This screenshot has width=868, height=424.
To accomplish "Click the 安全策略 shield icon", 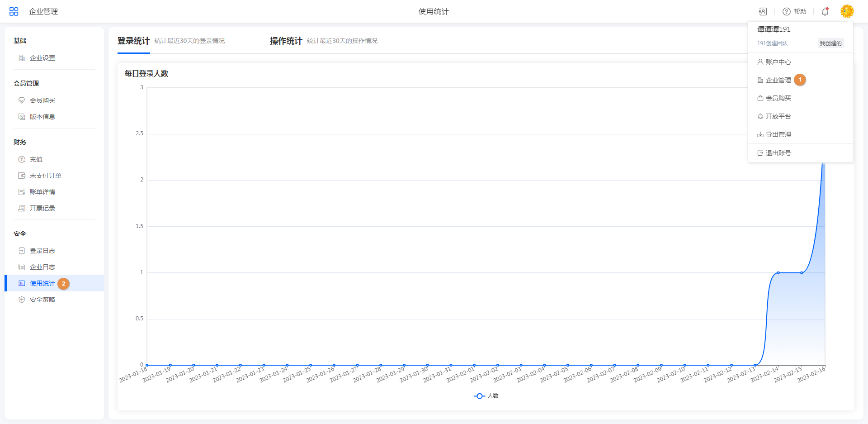I will point(22,300).
